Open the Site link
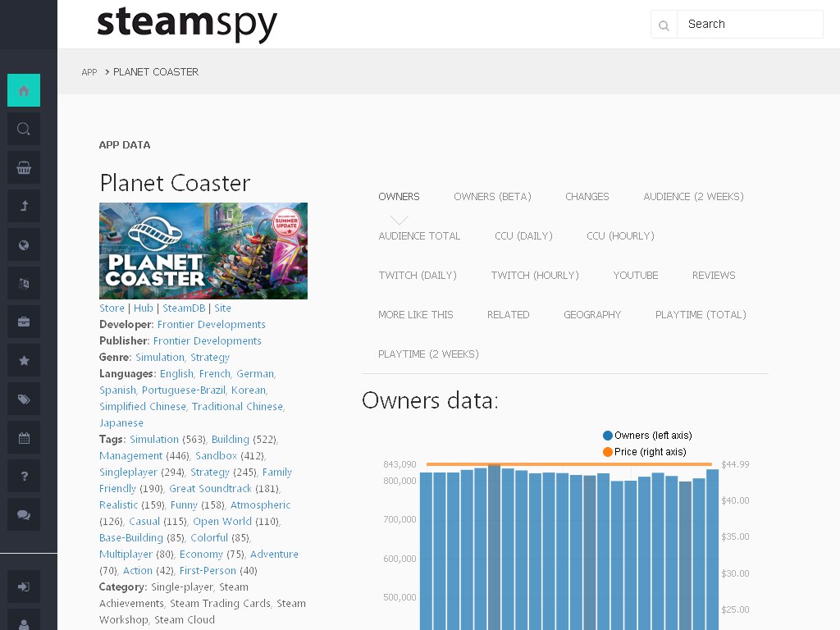Viewport: 840px width, 630px height. coord(222,308)
